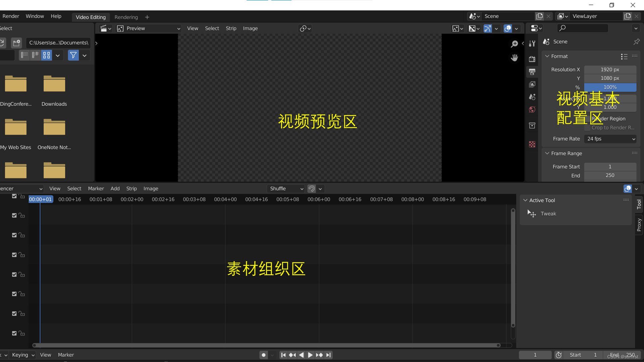Toggle snapping magnet in sequencer header
644x362 pixels.
point(312,189)
